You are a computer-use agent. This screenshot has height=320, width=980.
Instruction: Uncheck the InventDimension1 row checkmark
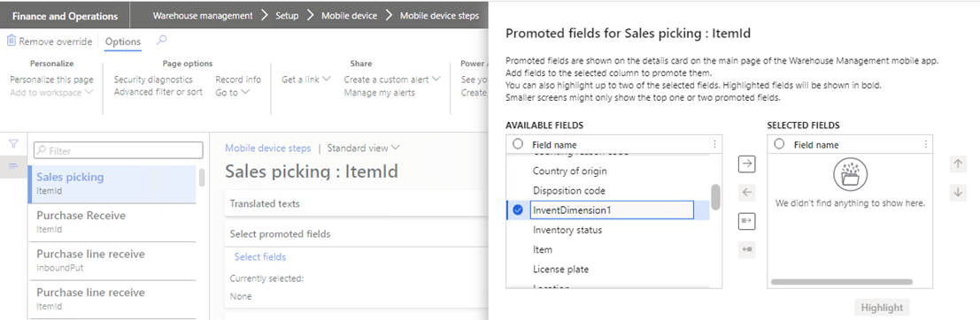[x=518, y=210]
